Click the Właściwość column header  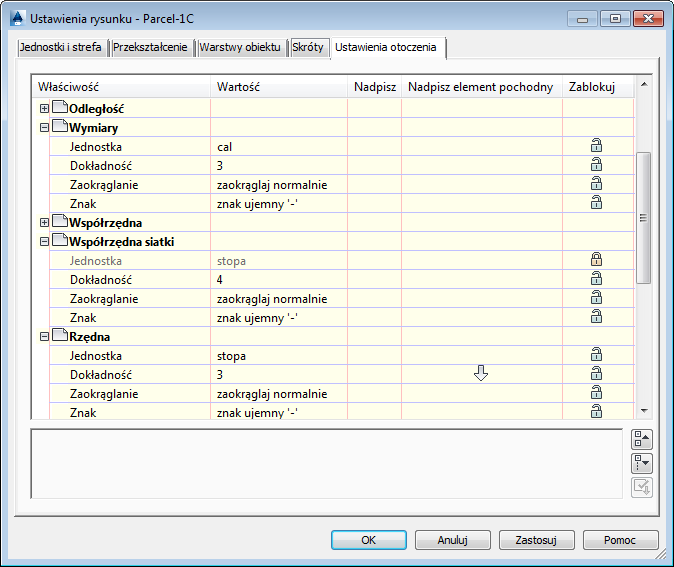[x=121, y=87]
